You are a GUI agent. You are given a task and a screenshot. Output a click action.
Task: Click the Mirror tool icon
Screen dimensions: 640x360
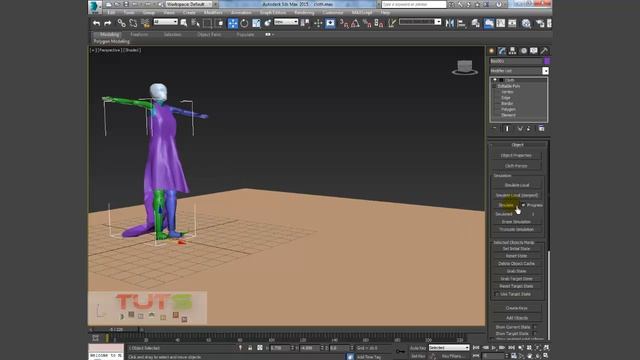(x=449, y=23)
